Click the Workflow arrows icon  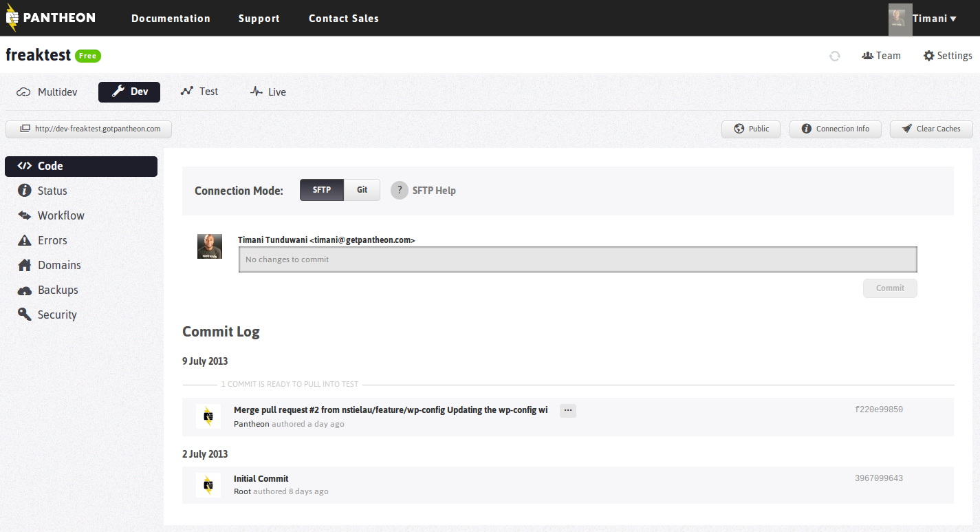[x=25, y=215]
